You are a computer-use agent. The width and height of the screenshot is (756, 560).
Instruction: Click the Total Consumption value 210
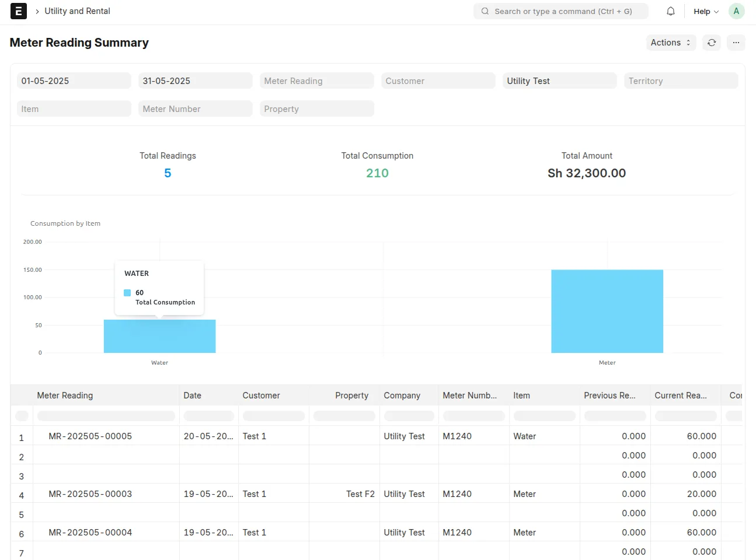[377, 173]
